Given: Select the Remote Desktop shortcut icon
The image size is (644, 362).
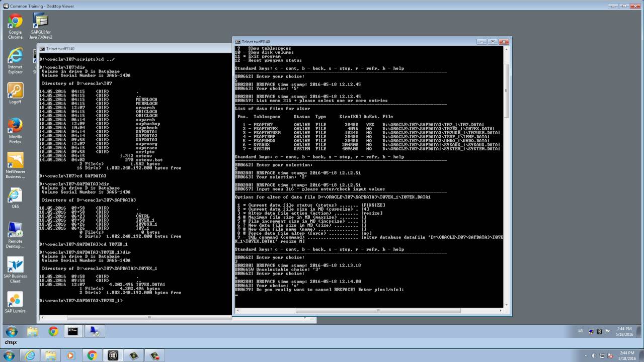Looking at the screenshot, I should tap(15, 235).
